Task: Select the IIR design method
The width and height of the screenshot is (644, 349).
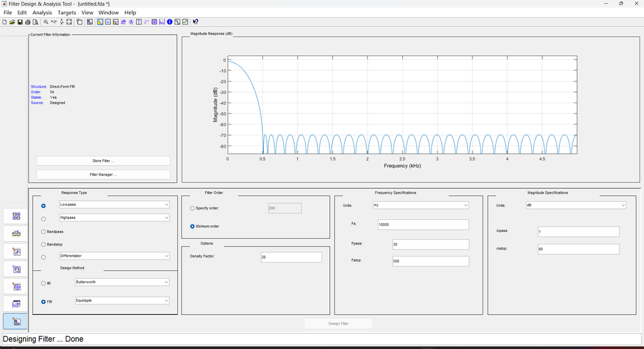Action: click(43, 283)
